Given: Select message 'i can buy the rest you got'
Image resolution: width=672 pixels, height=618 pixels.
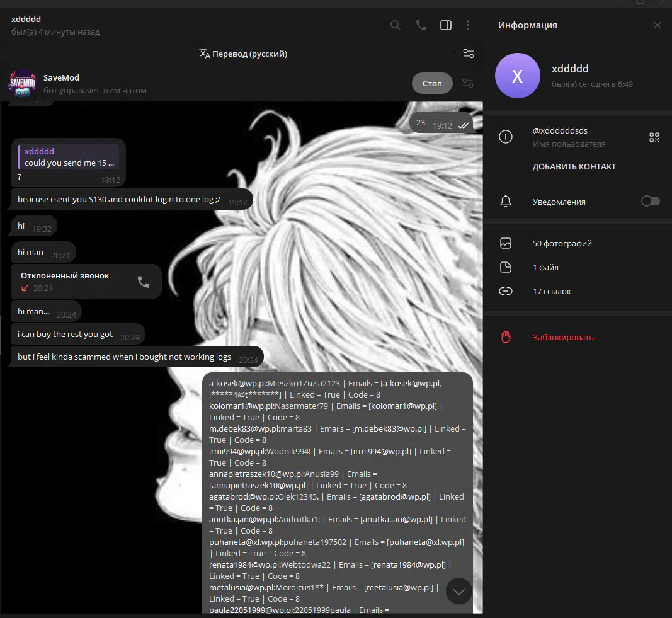Looking at the screenshot, I should [78, 335].
